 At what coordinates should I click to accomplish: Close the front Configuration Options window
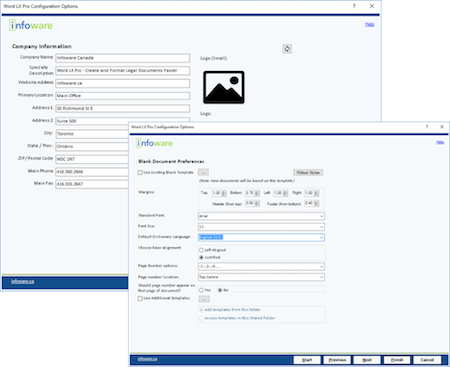[x=442, y=127]
